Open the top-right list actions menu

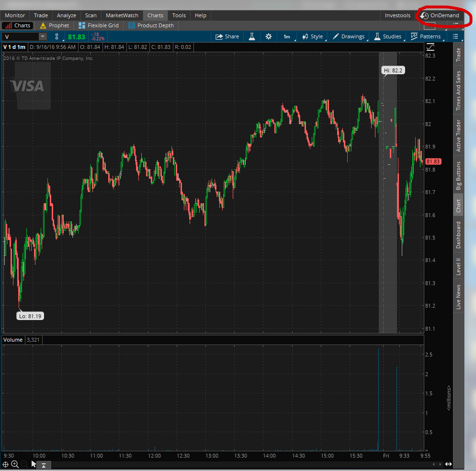tap(456, 24)
